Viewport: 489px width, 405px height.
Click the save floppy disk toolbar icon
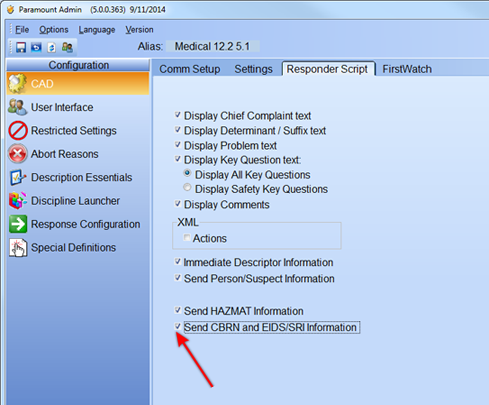[x=21, y=47]
